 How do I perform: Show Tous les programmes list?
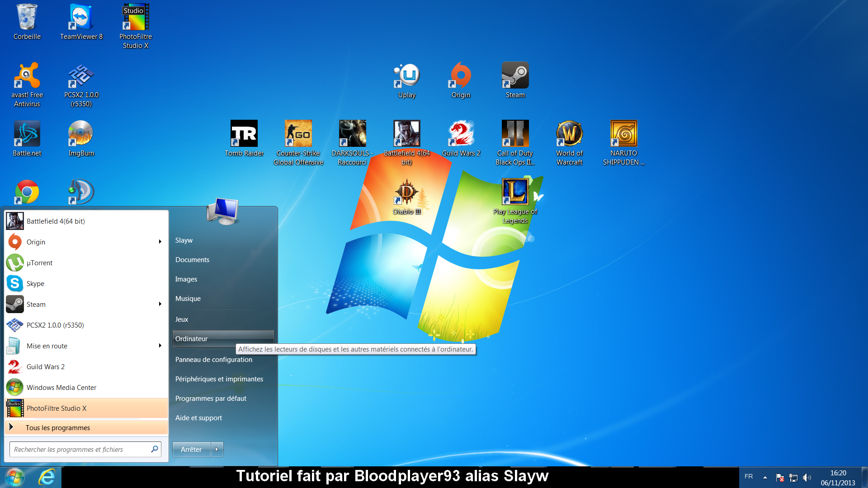(x=58, y=427)
